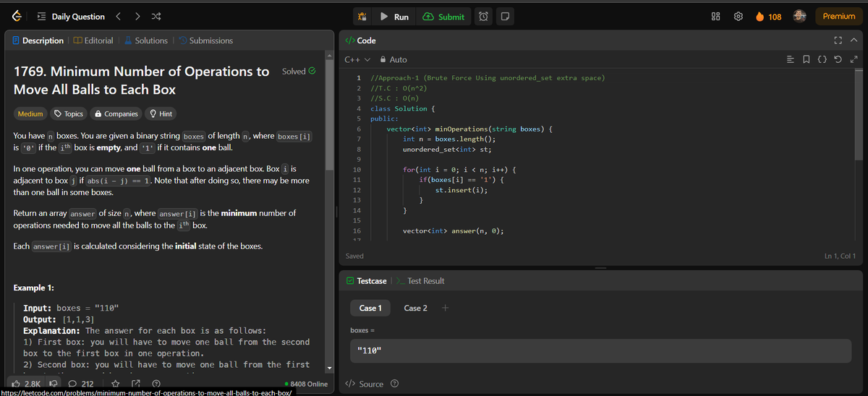
Task: Click the Medium difficulty tag
Action: [x=30, y=114]
